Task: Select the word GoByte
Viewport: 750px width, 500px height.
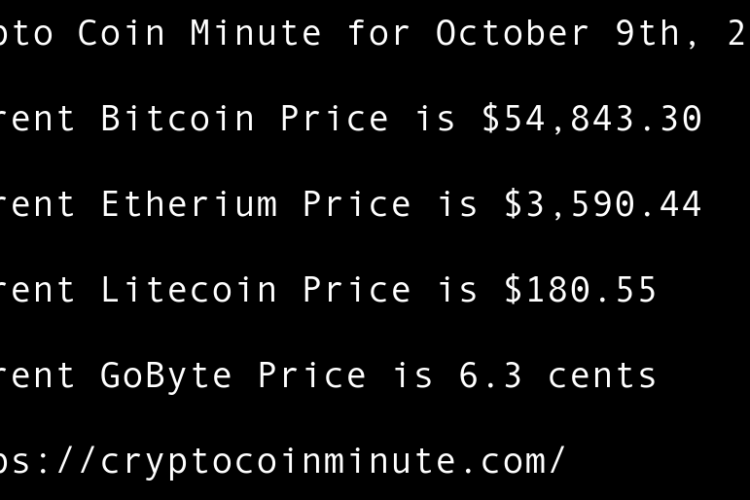Action: coord(166,376)
